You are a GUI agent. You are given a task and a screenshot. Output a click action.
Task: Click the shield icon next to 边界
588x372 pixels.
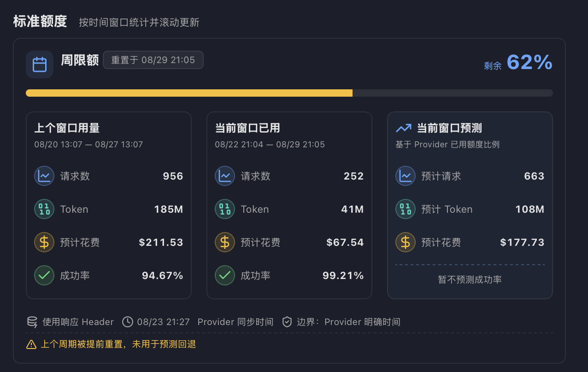tap(287, 322)
